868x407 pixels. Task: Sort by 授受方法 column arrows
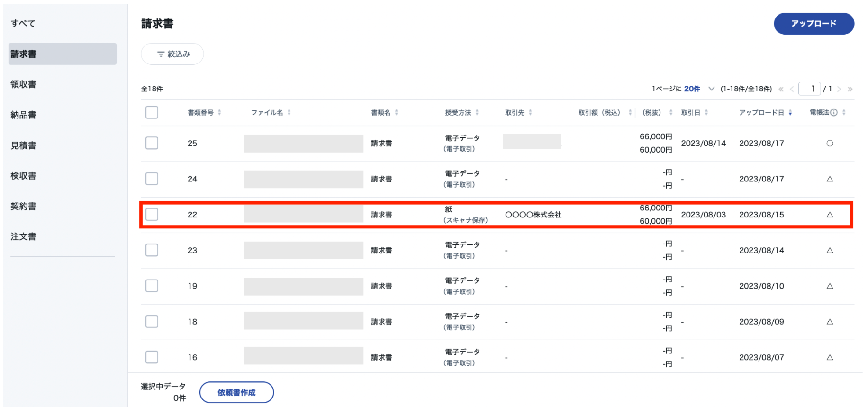[477, 112]
